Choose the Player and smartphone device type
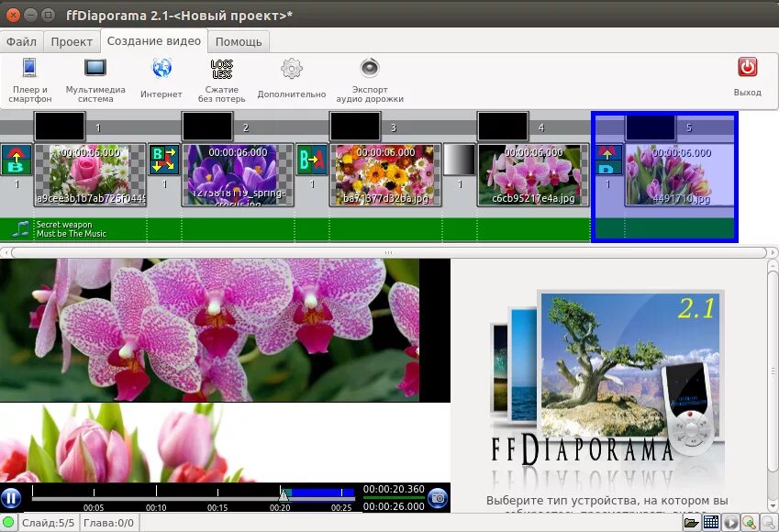This screenshot has height=532, width=779. pos(29,80)
